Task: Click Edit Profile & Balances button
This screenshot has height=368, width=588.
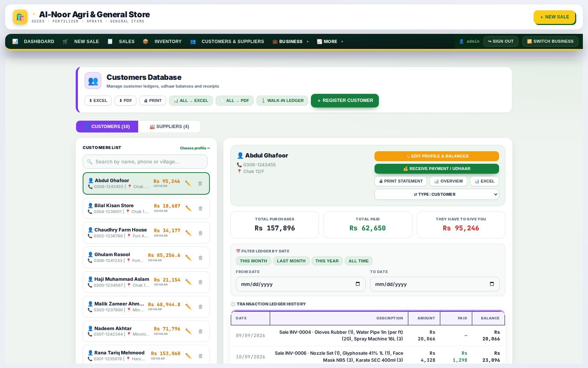Action: [x=437, y=156]
